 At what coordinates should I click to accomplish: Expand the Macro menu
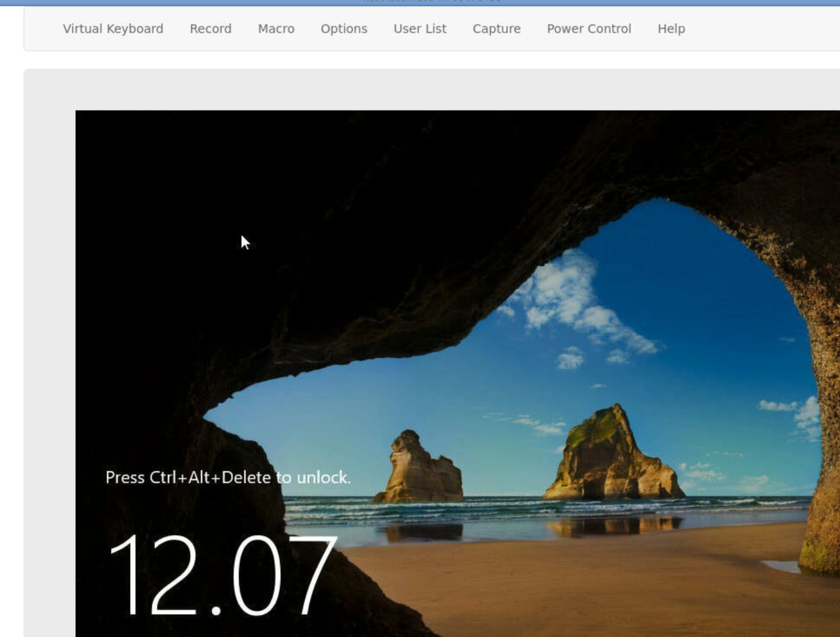[x=276, y=29]
